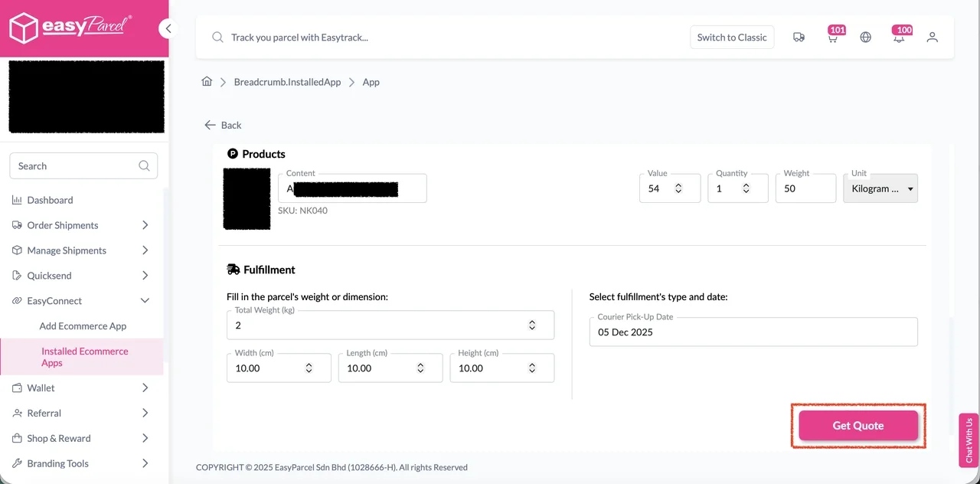Click the user profile icon
Viewport: 980px width, 484px height.
[x=932, y=37]
